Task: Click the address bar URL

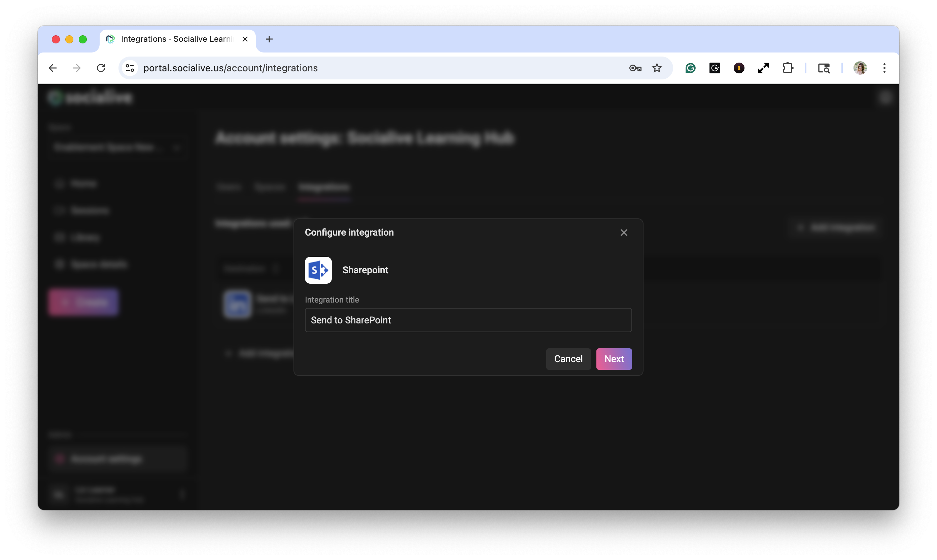Action: [230, 68]
